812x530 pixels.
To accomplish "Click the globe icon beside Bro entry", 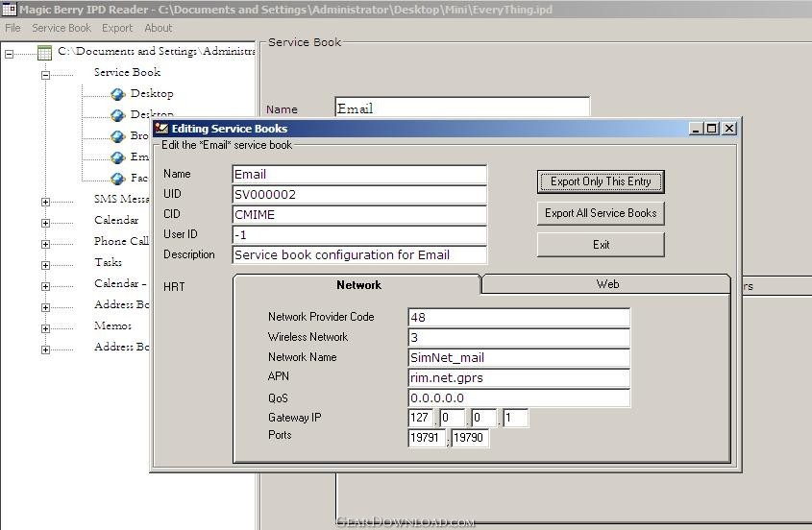I will pyautogui.click(x=118, y=136).
